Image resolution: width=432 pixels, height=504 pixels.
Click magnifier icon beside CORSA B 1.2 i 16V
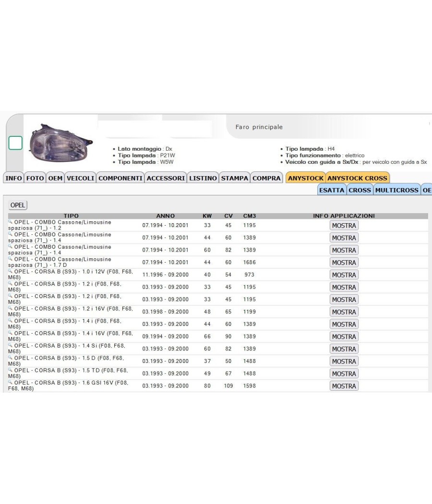tap(10, 308)
